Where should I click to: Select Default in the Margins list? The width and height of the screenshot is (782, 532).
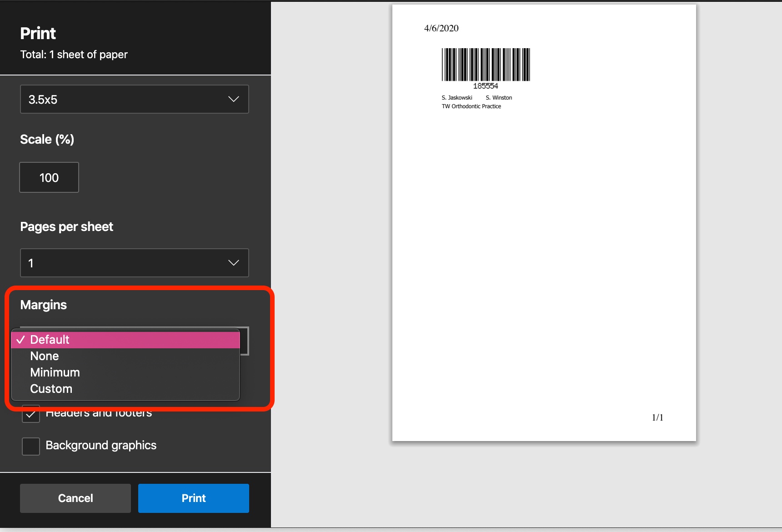[x=125, y=340]
